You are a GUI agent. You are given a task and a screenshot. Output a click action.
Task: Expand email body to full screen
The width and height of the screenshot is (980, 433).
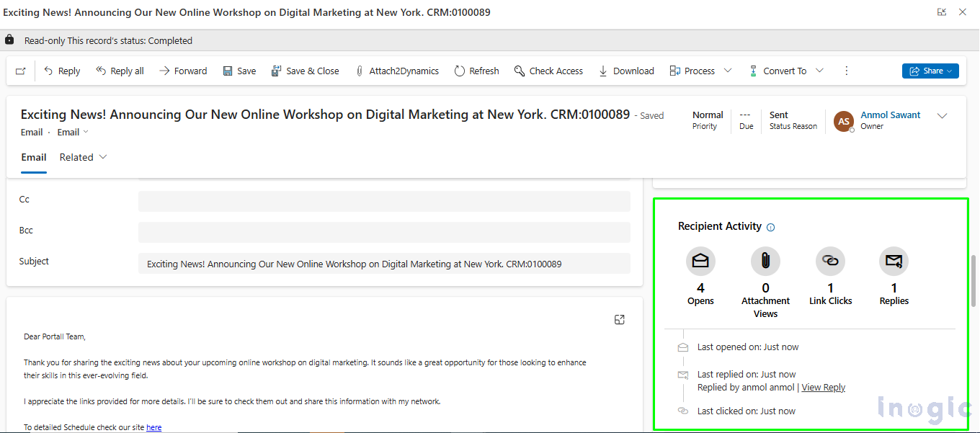(x=619, y=320)
